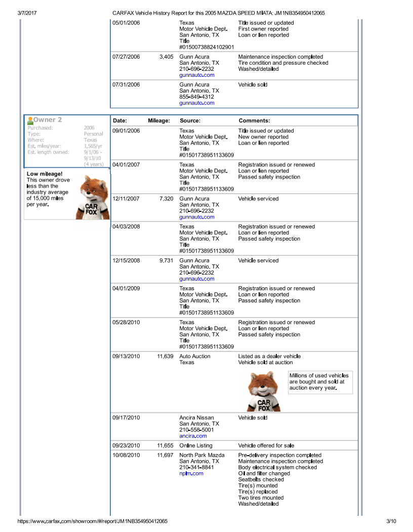Viewport: 413px width, 532px height.
Task: Select the mileage value 11,655
Action: coord(165,445)
